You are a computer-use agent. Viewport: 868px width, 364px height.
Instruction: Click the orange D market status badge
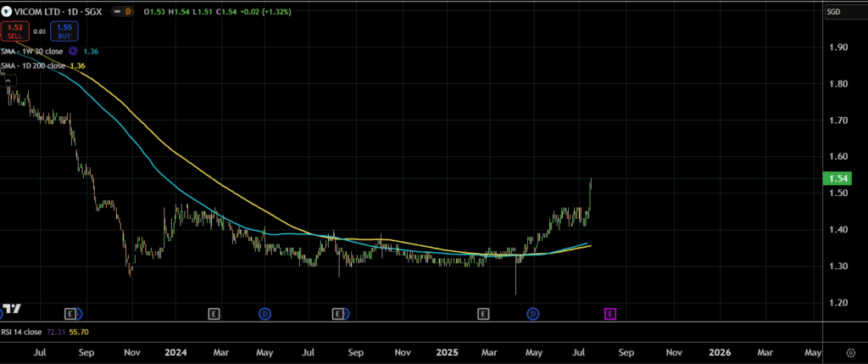coord(128,12)
